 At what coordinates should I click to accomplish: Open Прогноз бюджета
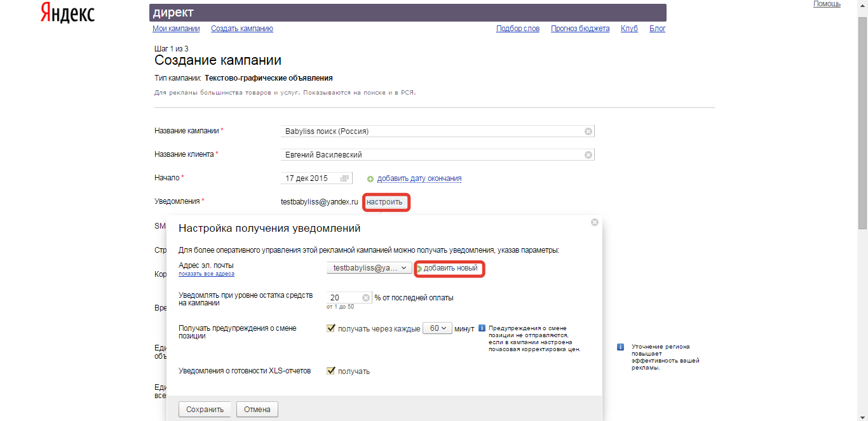click(x=580, y=29)
